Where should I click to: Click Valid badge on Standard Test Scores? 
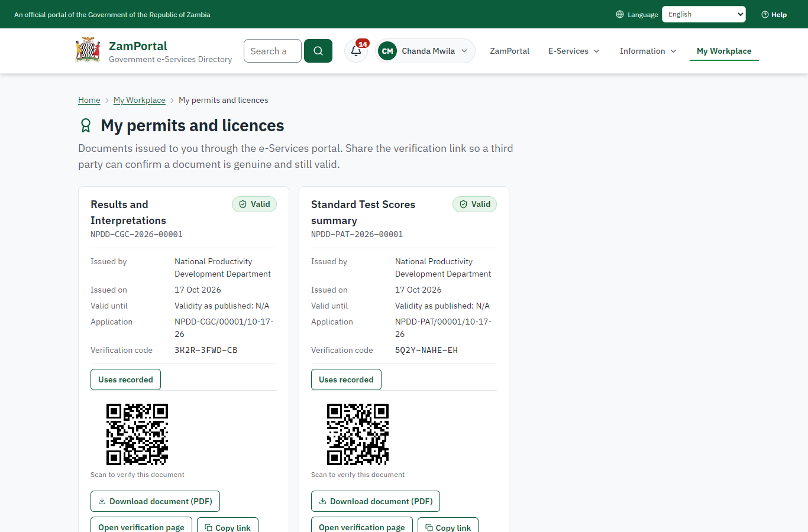click(475, 204)
